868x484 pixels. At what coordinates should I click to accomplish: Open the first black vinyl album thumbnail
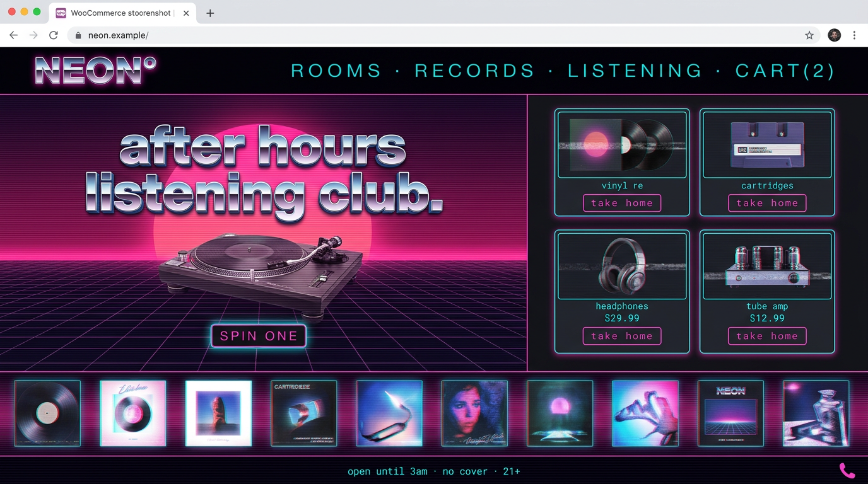pyautogui.click(x=47, y=413)
